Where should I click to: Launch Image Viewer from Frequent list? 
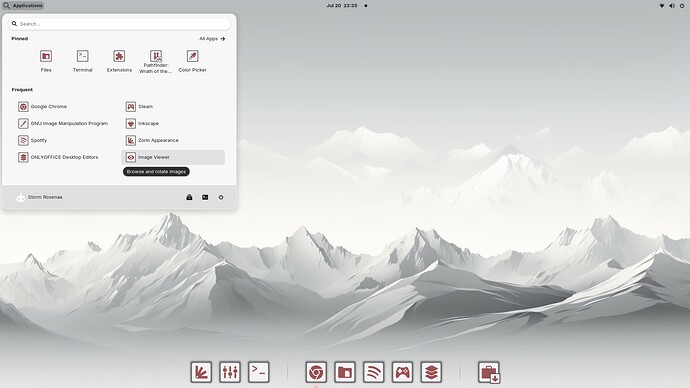click(173, 157)
